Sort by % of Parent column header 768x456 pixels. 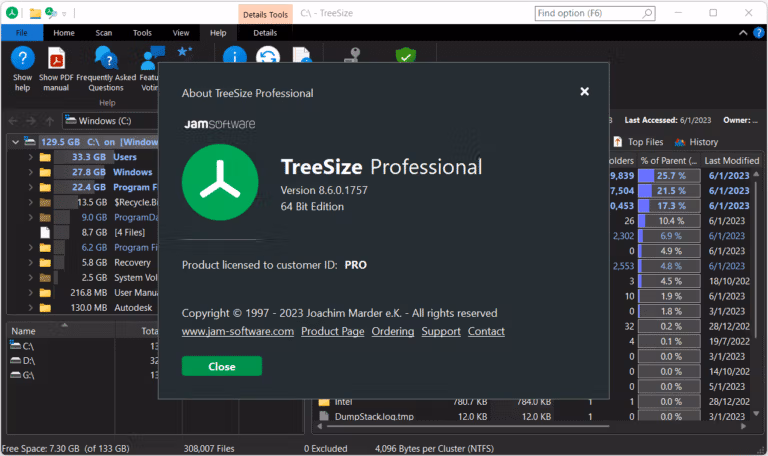pyautogui.click(x=669, y=161)
